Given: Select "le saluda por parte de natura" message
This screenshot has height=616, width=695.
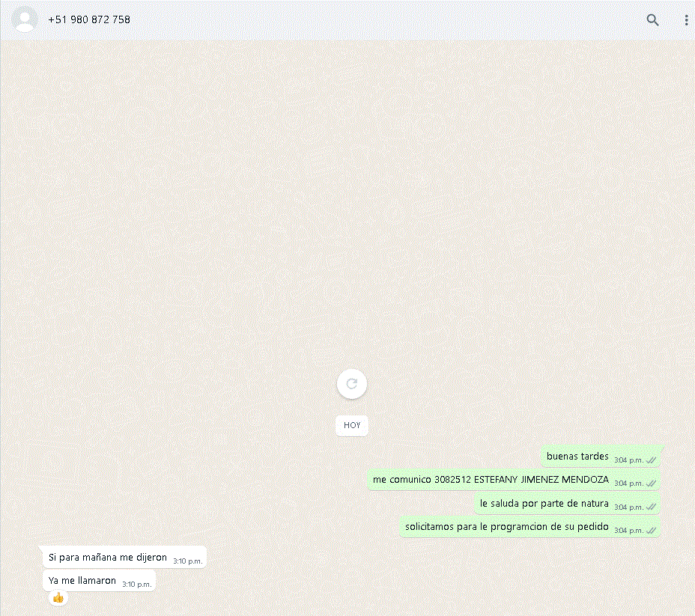Looking at the screenshot, I should tap(544, 504).
